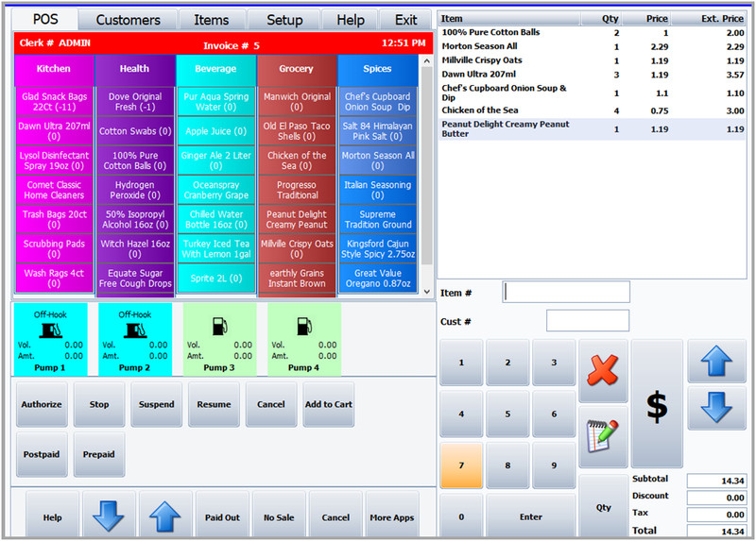Click the No Sale button
Screen dimensions: 756x541
(x=279, y=516)
